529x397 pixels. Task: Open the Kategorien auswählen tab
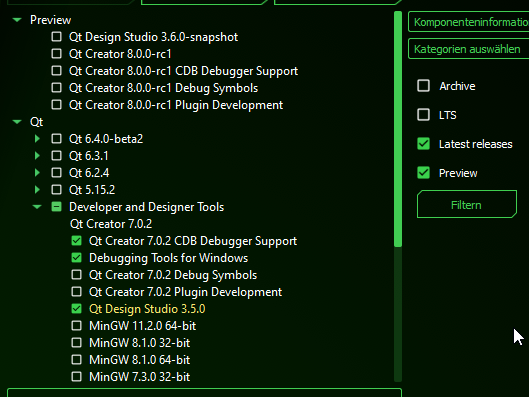point(469,49)
